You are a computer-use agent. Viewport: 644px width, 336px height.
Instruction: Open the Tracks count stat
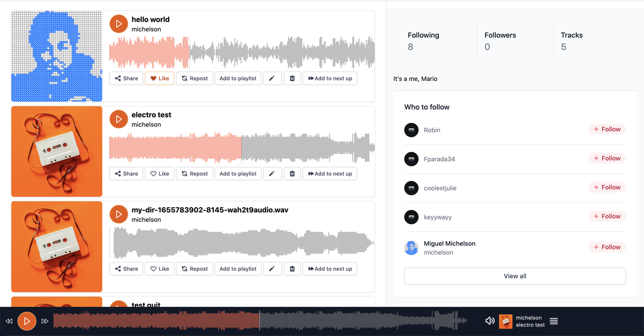pos(572,41)
